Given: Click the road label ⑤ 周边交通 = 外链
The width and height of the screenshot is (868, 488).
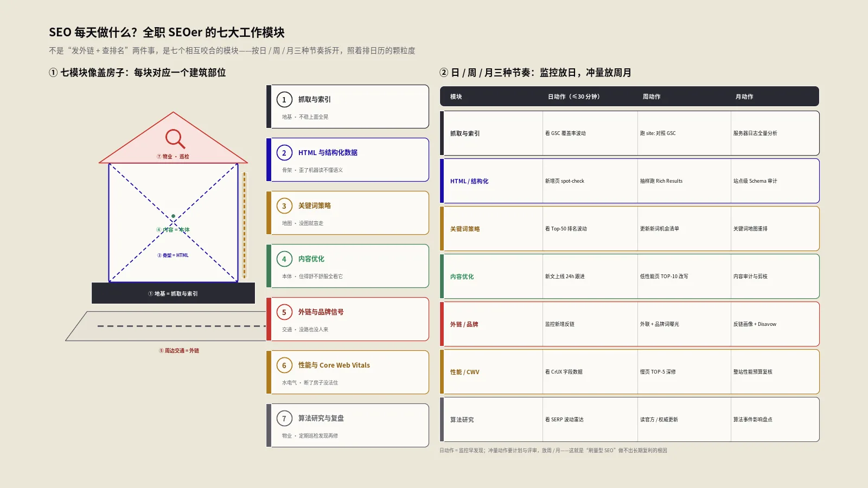Looking at the screenshot, I should pos(179,351).
